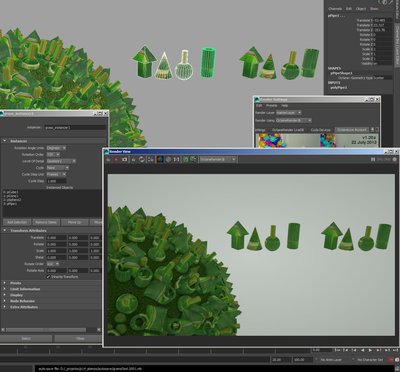Click the Add Selection button
The height and width of the screenshot is (372, 400).
tap(17, 222)
